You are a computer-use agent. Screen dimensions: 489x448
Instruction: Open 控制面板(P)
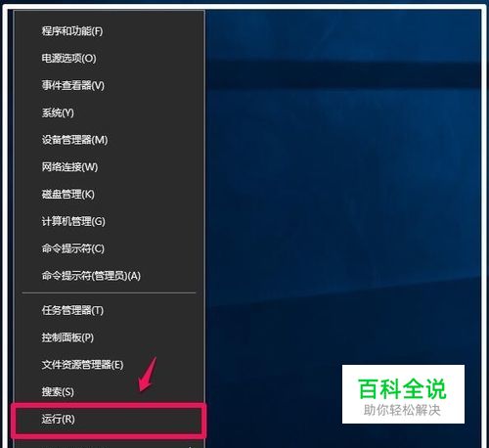click(x=109, y=337)
